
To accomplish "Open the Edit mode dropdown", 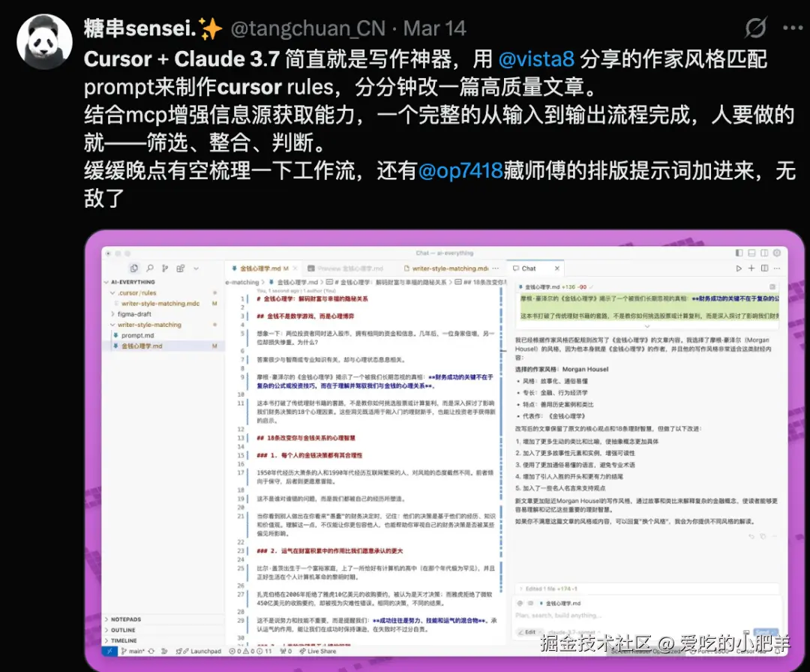I will pyautogui.click(x=530, y=632).
